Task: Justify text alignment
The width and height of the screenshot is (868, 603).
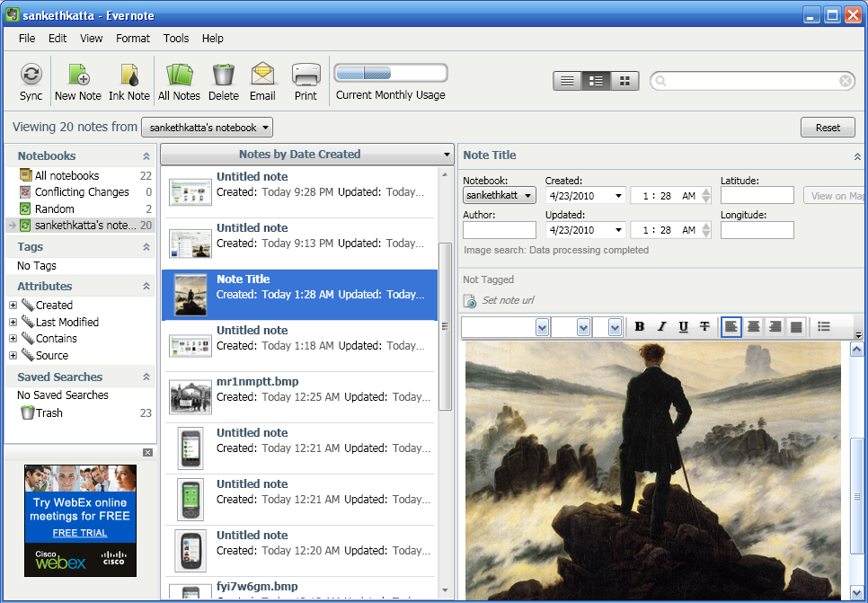Action: (x=796, y=327)
